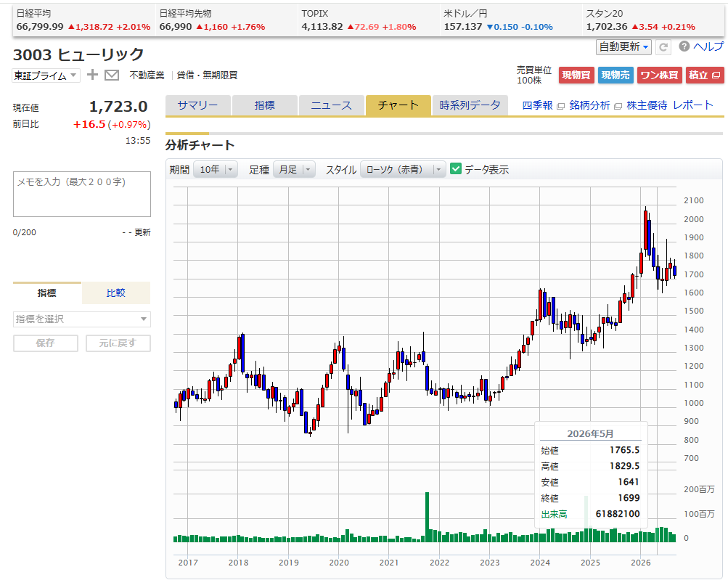Click the 現物買 button
Screen dimensions: 728x588
coord(576,75)
